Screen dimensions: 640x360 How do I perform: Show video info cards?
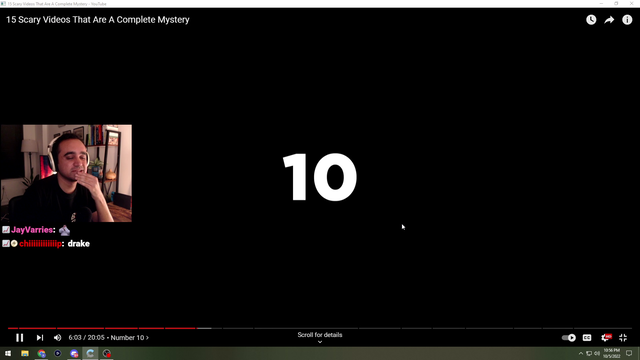(627, 20)
